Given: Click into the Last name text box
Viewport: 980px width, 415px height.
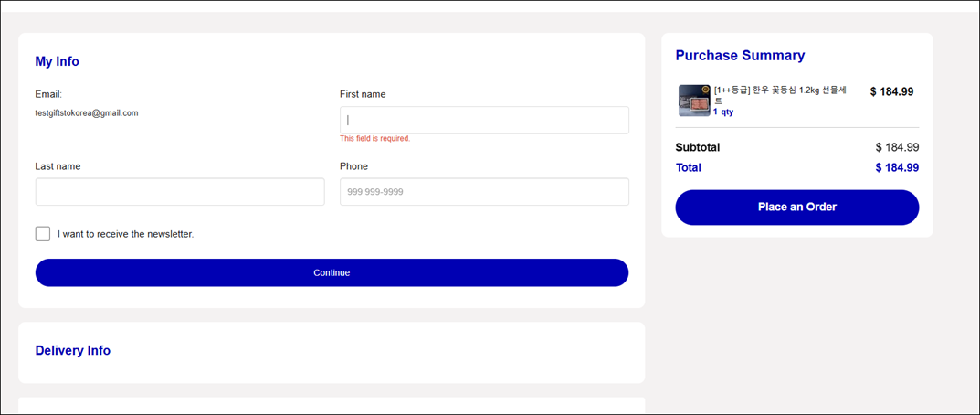Looking at the screenshot, I should click(180, 192).
